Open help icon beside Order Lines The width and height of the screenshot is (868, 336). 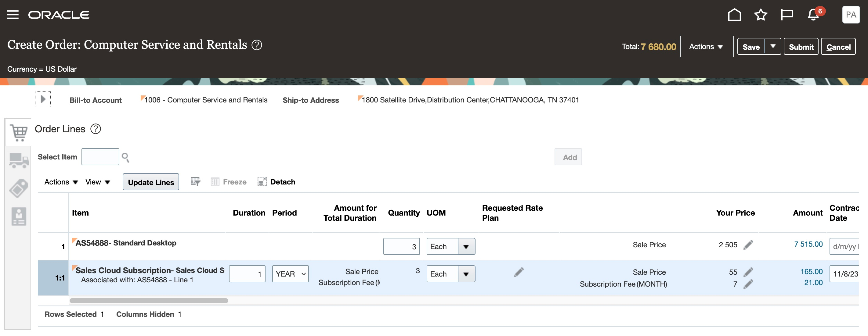coord(96,129)
